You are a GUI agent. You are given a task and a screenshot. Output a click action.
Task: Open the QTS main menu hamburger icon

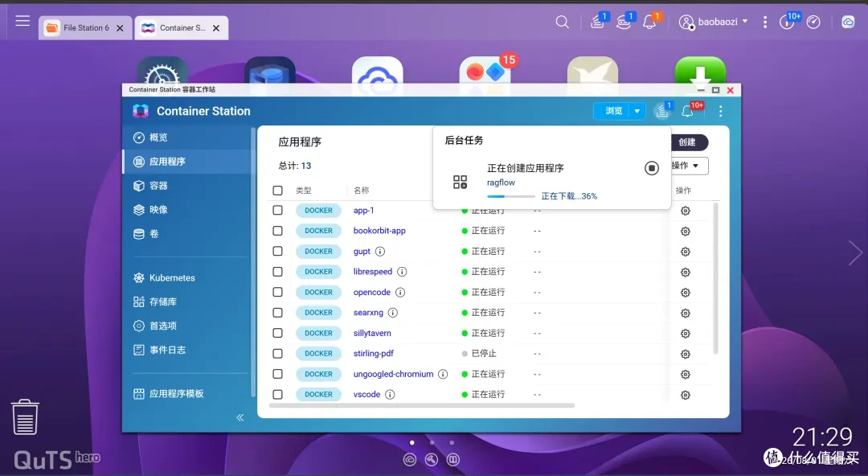[x=23, y=21]
